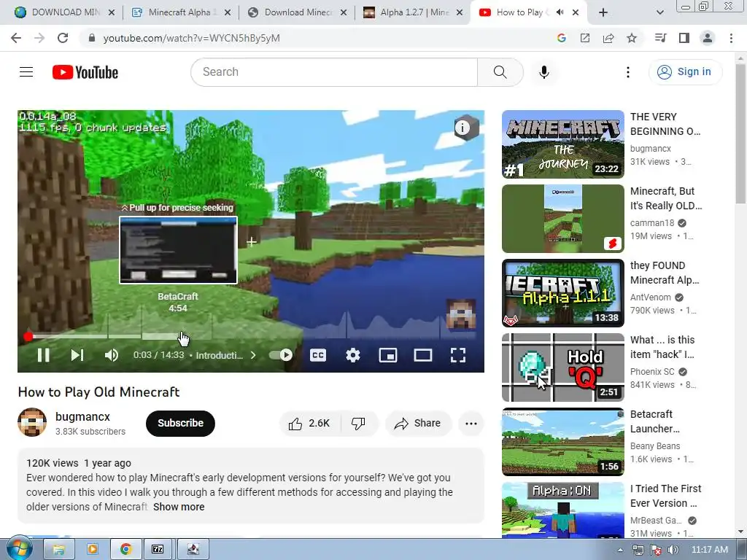Open Betacraft Launcher video thumbnail

563,442
